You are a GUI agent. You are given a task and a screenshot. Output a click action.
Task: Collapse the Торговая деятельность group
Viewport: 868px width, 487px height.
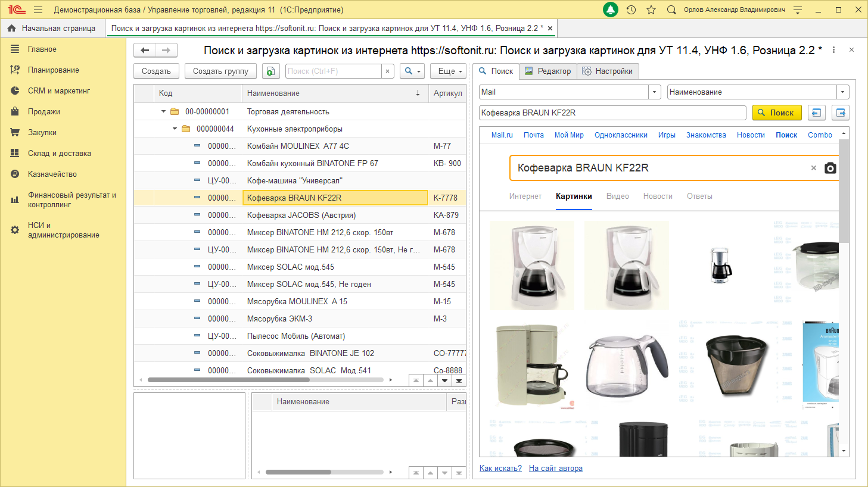[163, 111]
